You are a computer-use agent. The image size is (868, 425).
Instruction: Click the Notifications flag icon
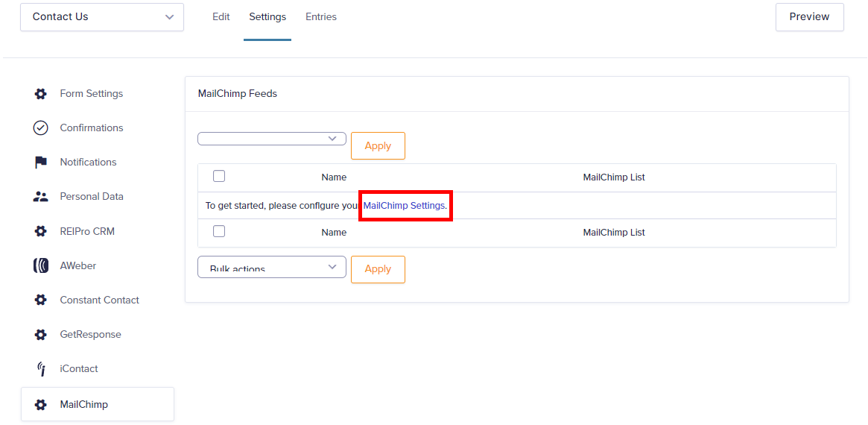(40, 163)
